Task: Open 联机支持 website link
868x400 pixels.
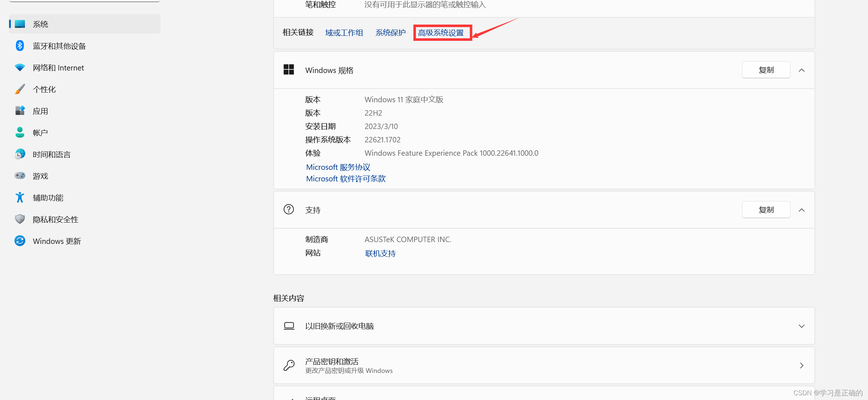Action: [x=380, y=254]
